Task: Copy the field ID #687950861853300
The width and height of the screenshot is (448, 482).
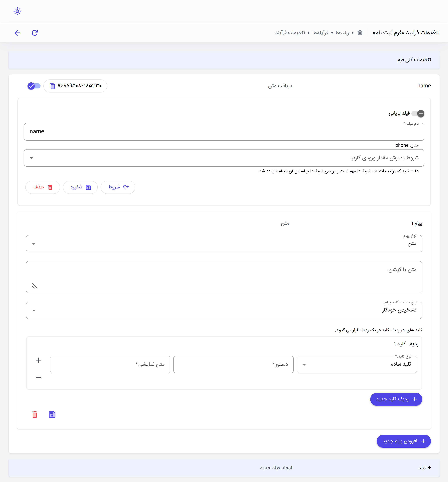Action: coord(52,86)
